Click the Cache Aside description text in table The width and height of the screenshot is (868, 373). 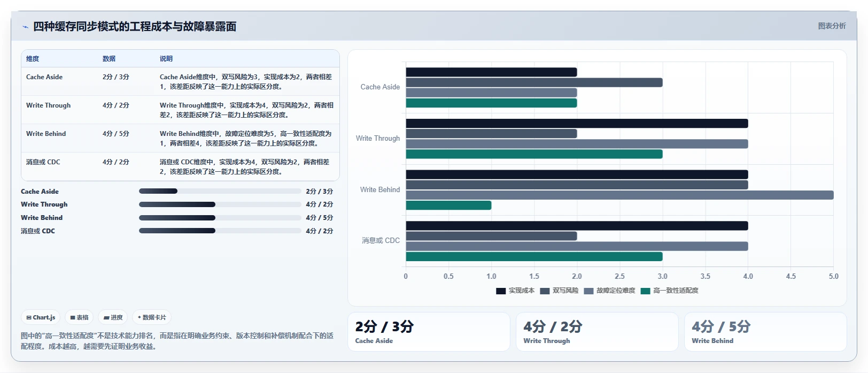click(246, 82)
